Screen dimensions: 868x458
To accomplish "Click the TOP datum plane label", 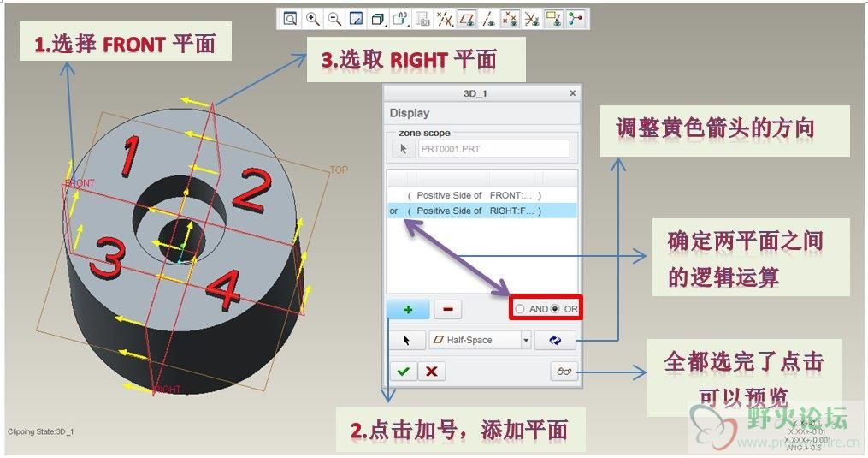I will point(339,170).
